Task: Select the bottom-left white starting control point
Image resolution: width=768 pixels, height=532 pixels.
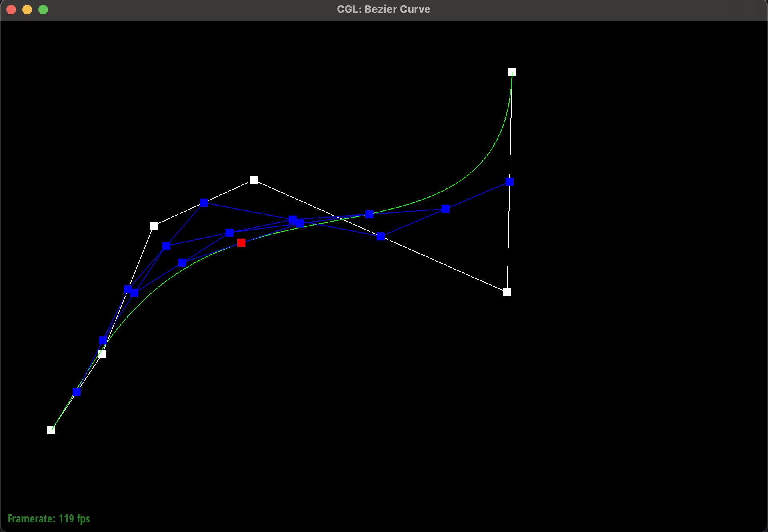Action: tap(51, 430)
